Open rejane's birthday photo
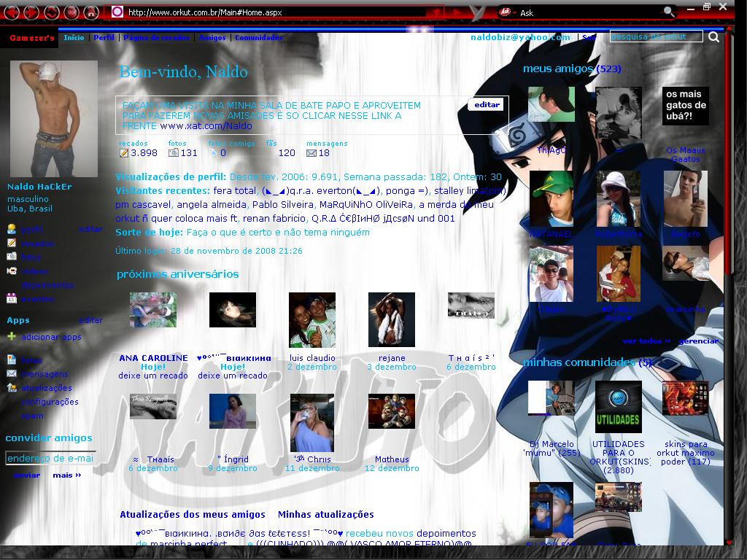 [392, 320]
